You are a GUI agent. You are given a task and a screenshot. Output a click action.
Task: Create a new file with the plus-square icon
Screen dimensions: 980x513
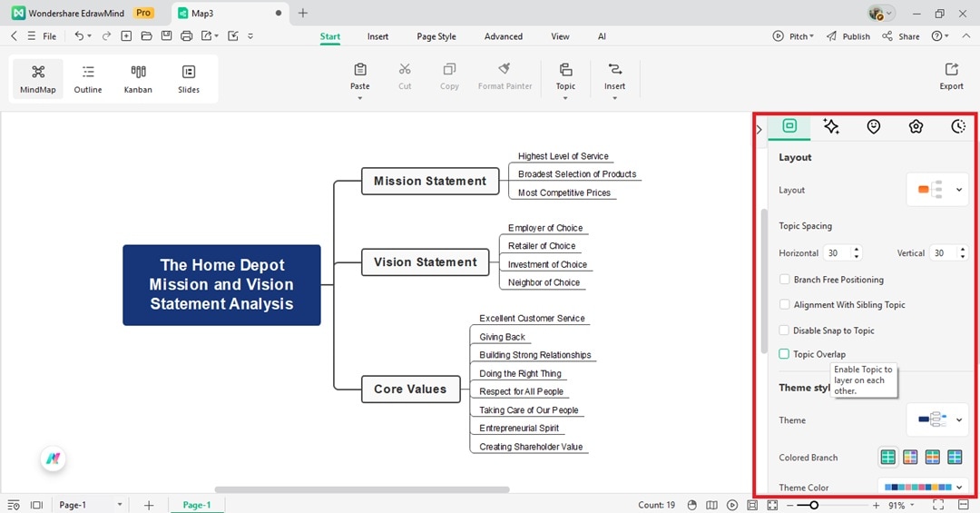pos(126,36)
